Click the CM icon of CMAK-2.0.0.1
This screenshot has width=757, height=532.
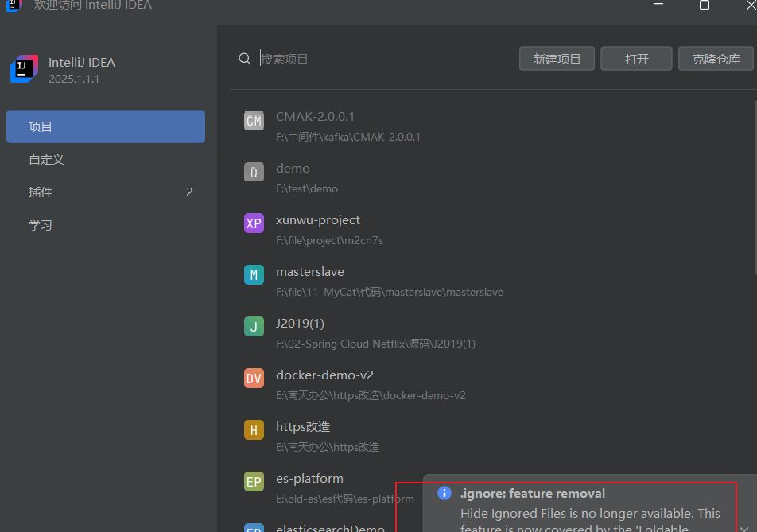point(254,120)
